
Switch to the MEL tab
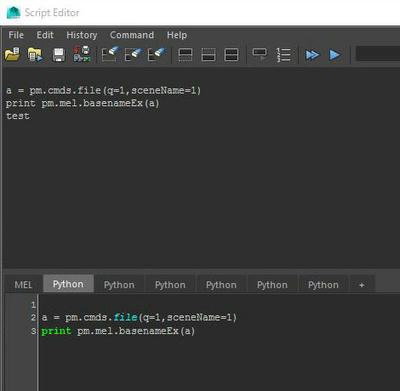coord(23,285)
